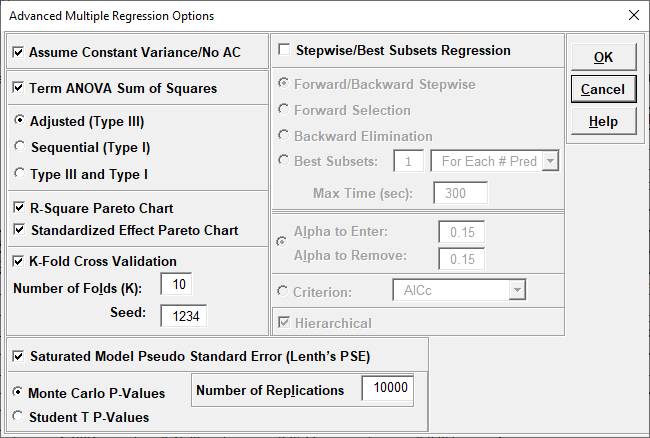Select the Criterion radio option
The height and width of the screenshot is (438, 650).
click(282, 291)
